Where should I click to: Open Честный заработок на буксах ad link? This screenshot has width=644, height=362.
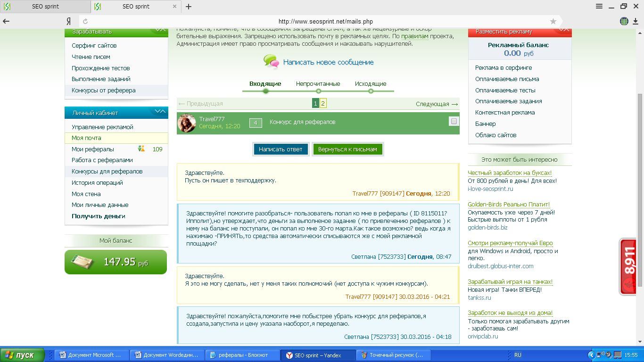(510, 173)
